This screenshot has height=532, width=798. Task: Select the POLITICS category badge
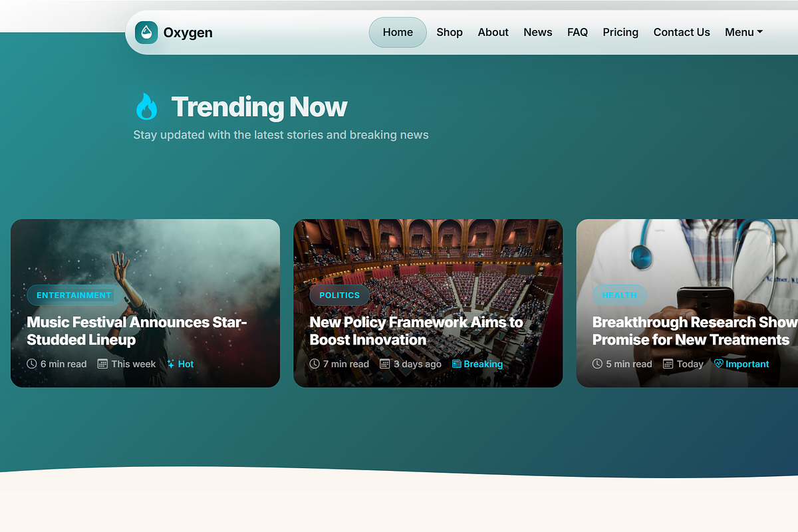pyautogui.click(x=339, y=295)
